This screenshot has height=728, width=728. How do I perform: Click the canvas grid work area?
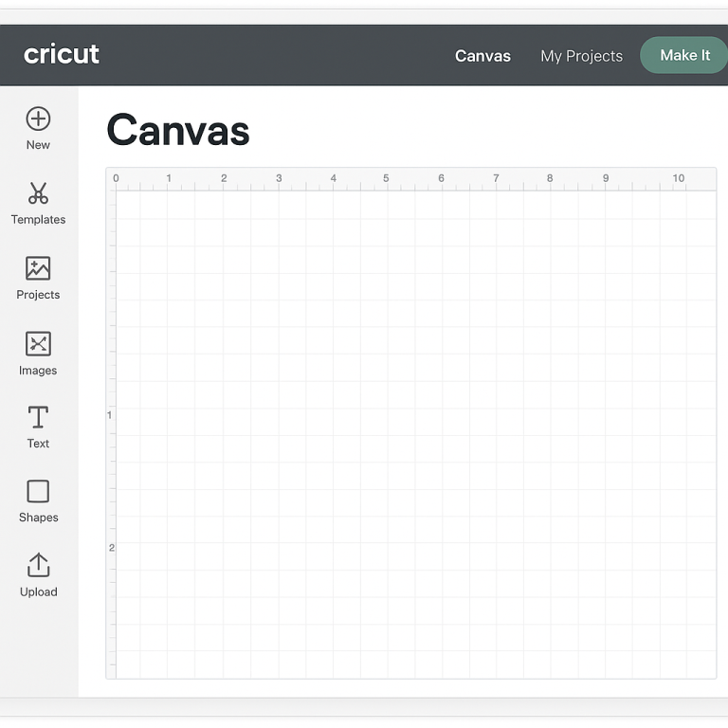click(416, 434)
